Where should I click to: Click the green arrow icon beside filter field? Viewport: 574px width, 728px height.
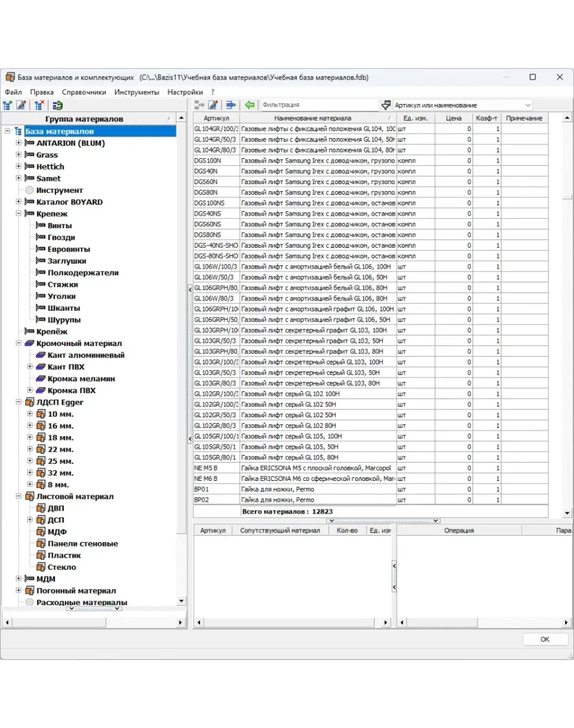(250, 105)
